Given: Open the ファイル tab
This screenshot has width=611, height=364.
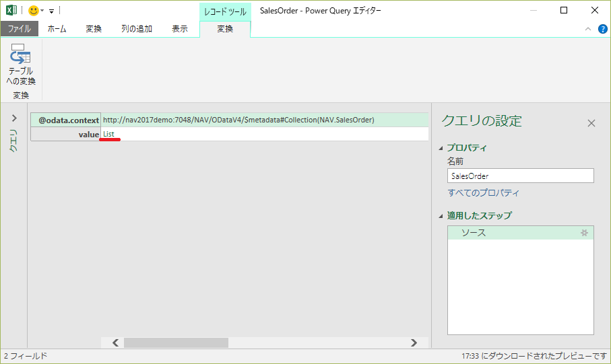Looking at the screenshot, I should tap(19, 29).
